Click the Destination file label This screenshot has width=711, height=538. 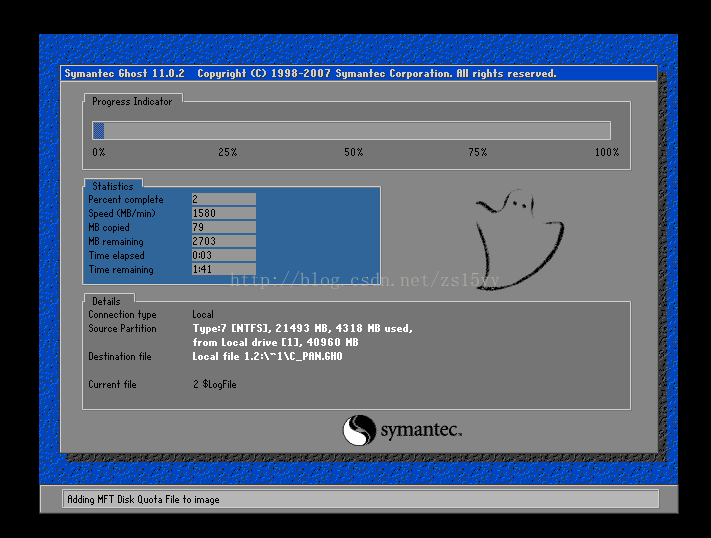point(120,357)
